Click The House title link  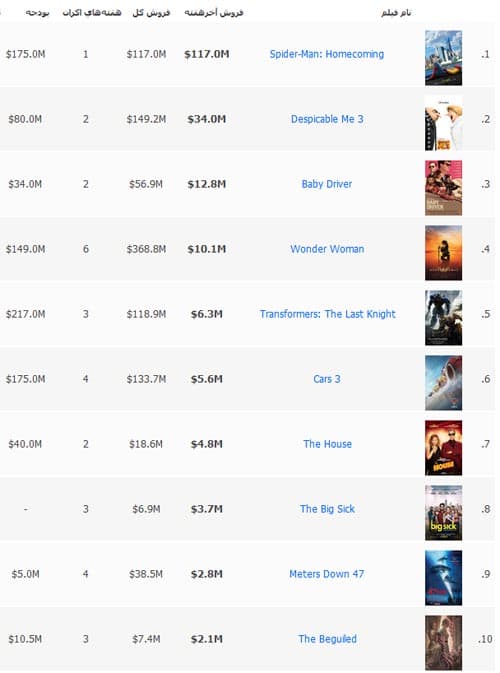pyautogui.click(x=327, y=444)
